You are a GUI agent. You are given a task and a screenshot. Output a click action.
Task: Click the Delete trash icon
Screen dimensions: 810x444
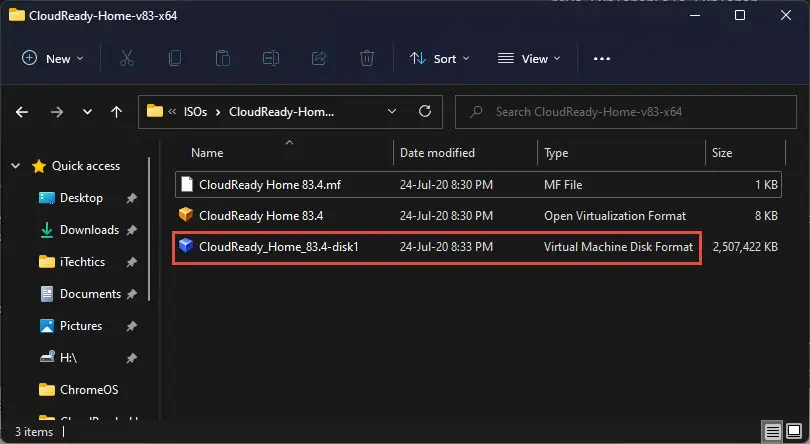[x=367, y=58]
